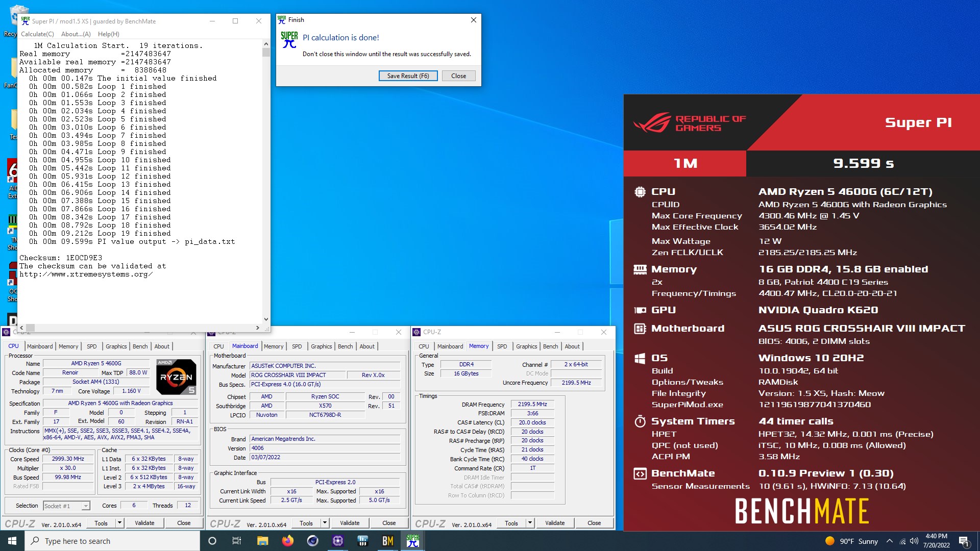Open Memory tab in middle CPU-Z window
Screen dimensions: 980x551
point(274,346)
